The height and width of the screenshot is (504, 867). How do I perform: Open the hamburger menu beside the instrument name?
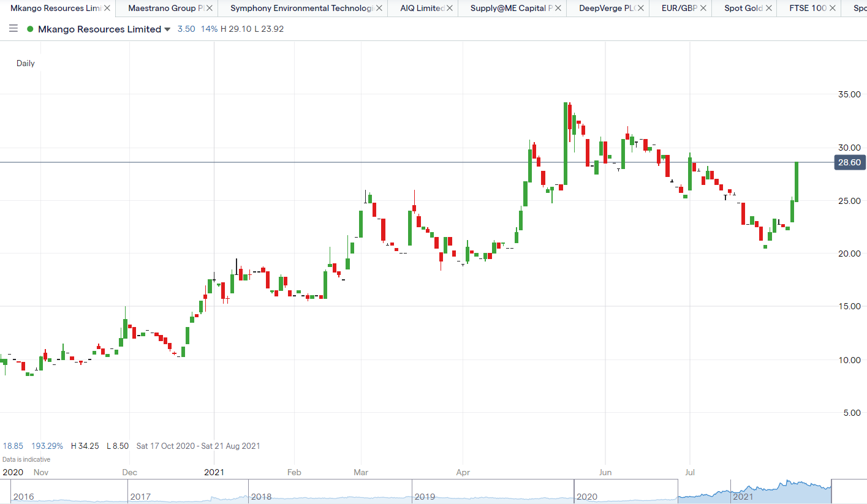pyautogui.click(x=13, y=29)
